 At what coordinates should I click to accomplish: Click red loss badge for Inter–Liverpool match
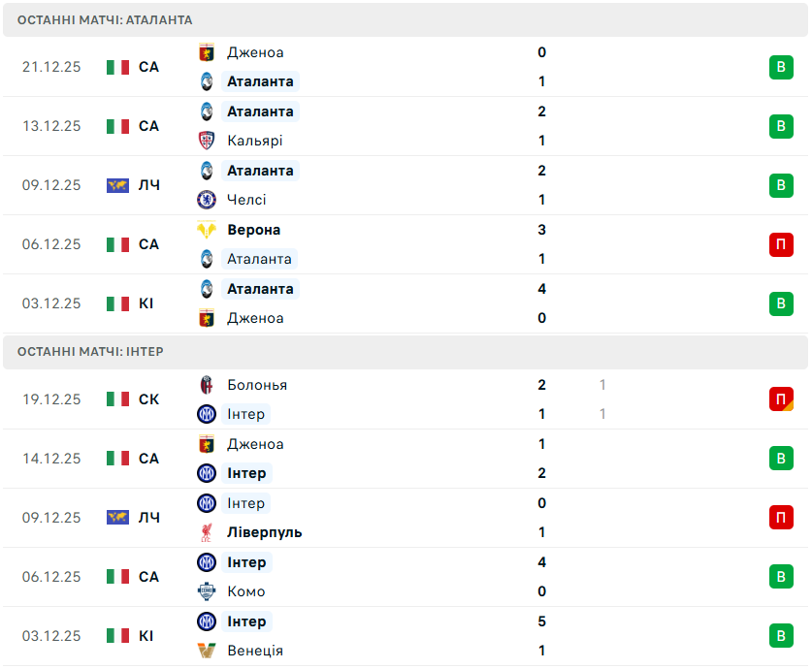781,518
